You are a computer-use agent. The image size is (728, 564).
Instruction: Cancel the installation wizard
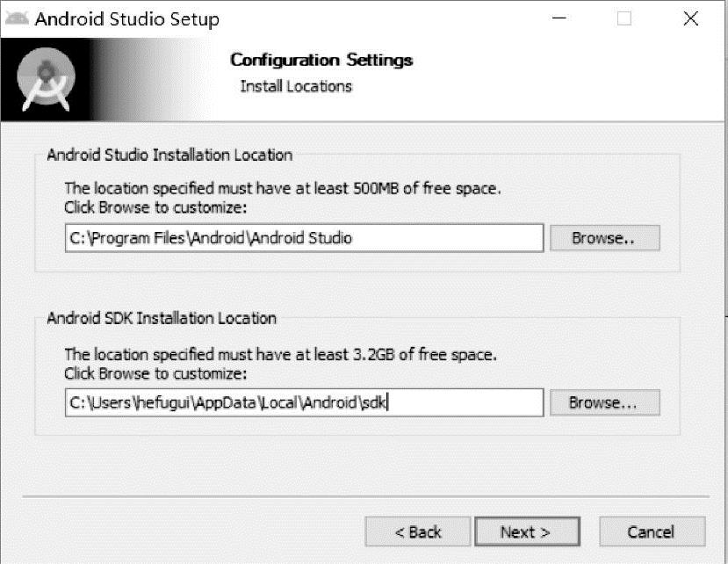pyautogui.click(x=652, y=531)
